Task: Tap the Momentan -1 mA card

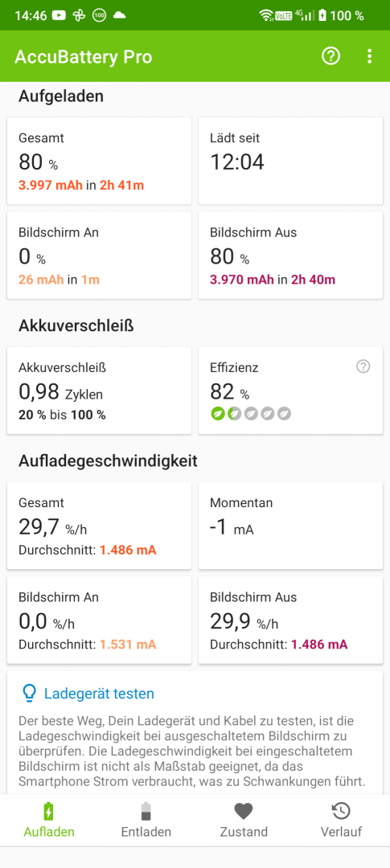Action: [290, 526]
